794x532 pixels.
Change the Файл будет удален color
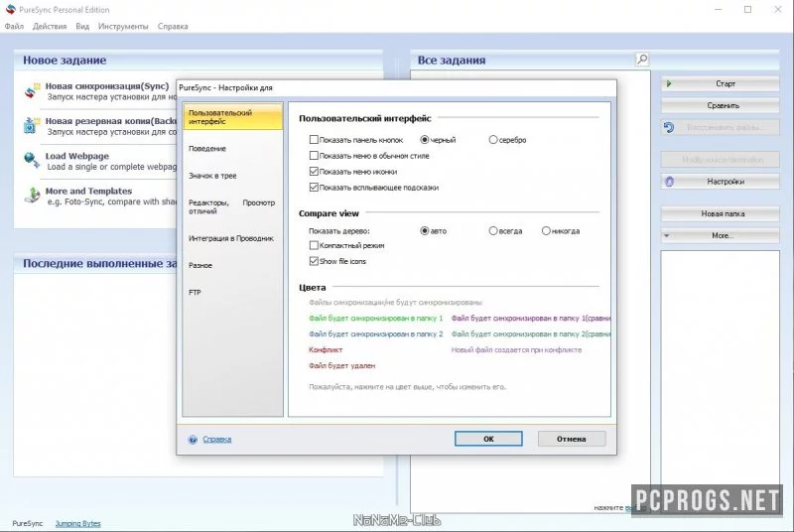[341, 365]
